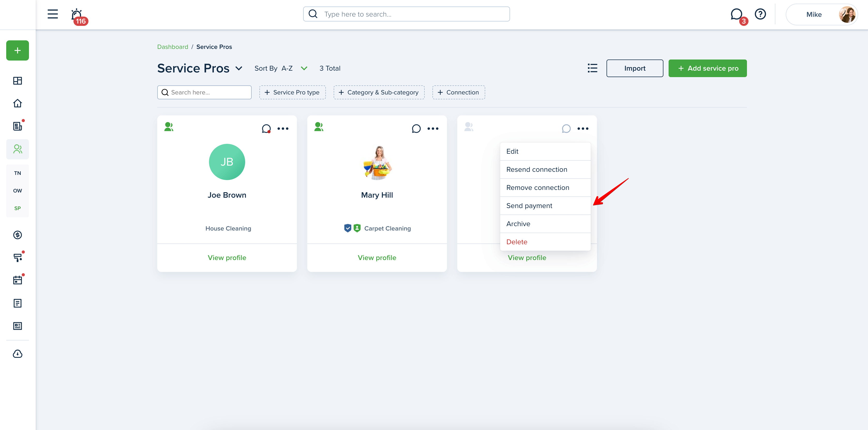Open chat with Joe Brown
Image resolution: width=868 pixels, height=430 pixels.
tap(266, 129)
